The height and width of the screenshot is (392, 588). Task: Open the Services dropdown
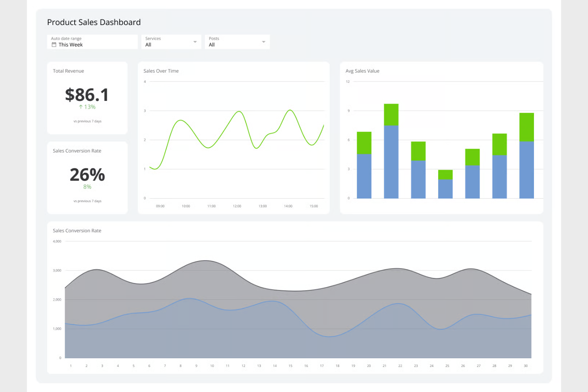[x=171, y=41]
